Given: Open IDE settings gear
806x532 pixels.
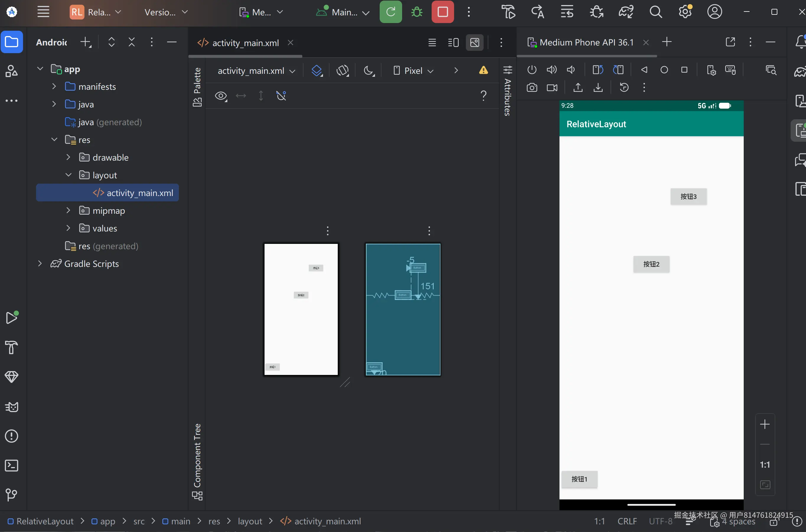Looking at the screenshot, I should point(685,12).
